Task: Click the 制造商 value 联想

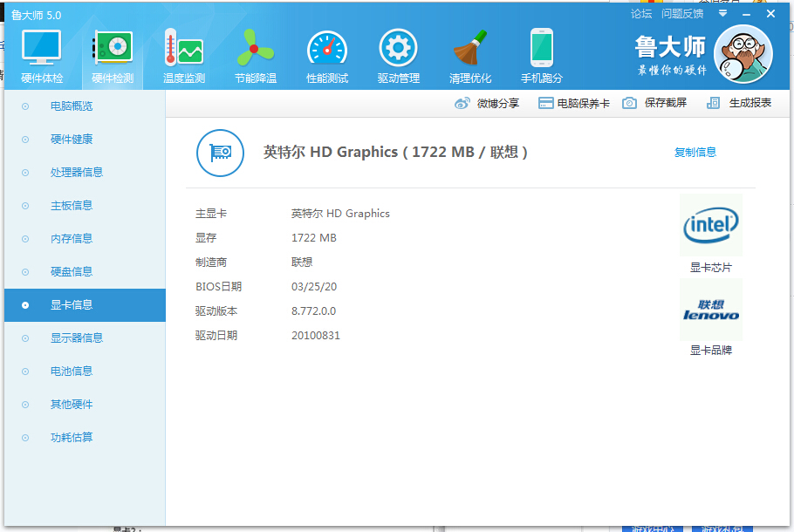Action: [x=302, y=263]
